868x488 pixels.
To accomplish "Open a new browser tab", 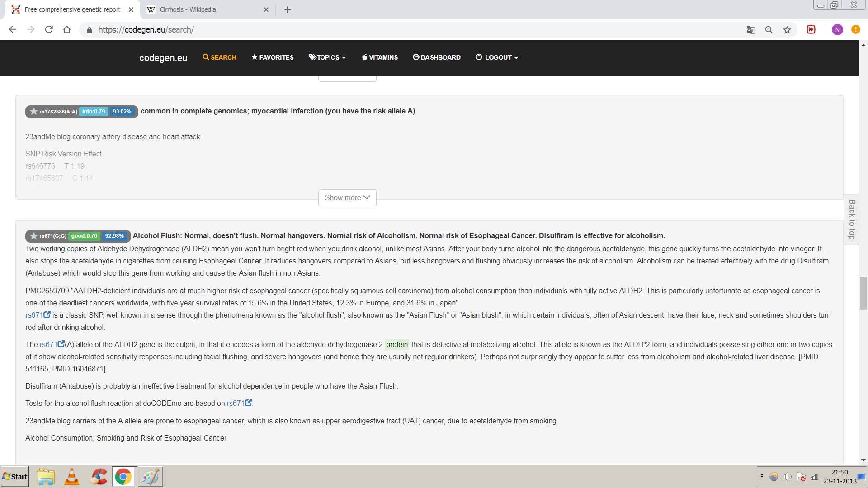I will pos(288,9).
